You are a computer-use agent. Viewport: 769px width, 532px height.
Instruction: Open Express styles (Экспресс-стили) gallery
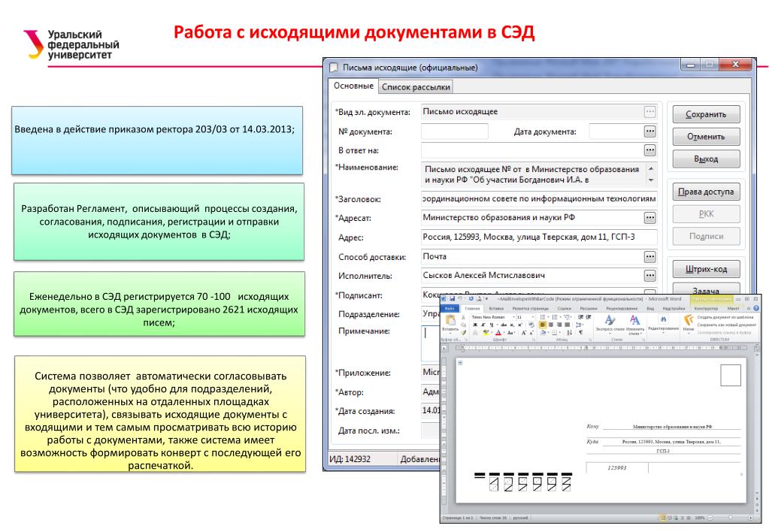pos(610,320)
